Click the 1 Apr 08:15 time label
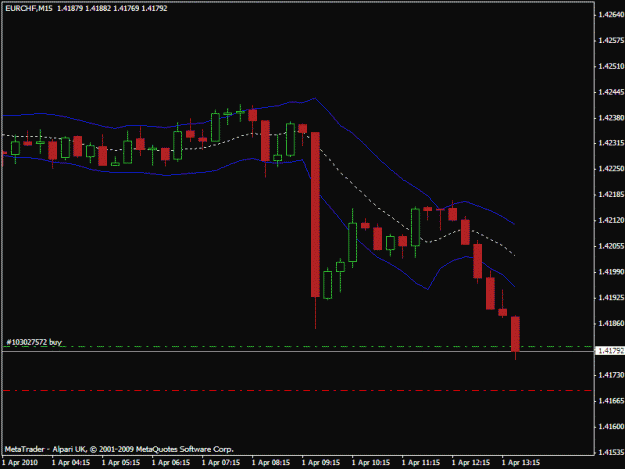Viewport: 625px width, 469px height. point(271,463)
